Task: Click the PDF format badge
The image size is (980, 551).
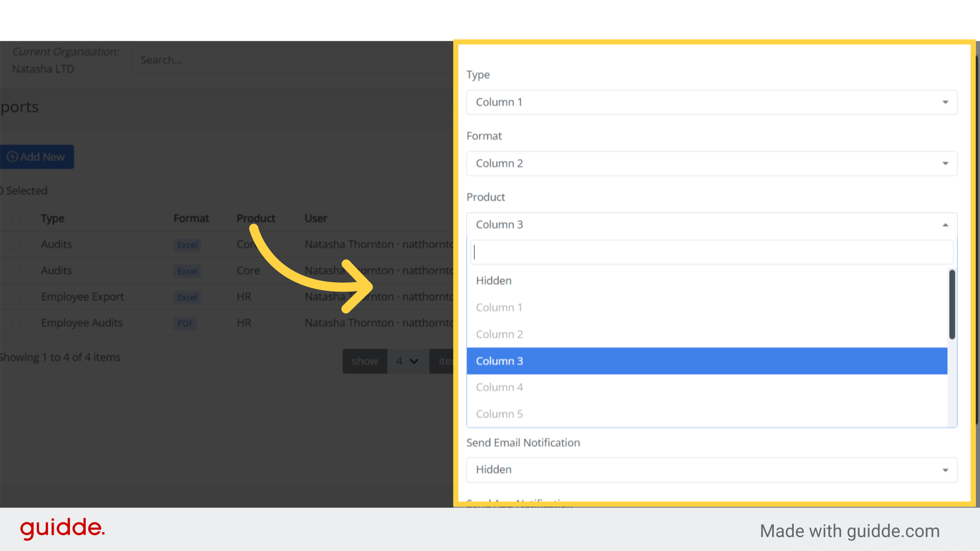Action: (x=185, y=323)
